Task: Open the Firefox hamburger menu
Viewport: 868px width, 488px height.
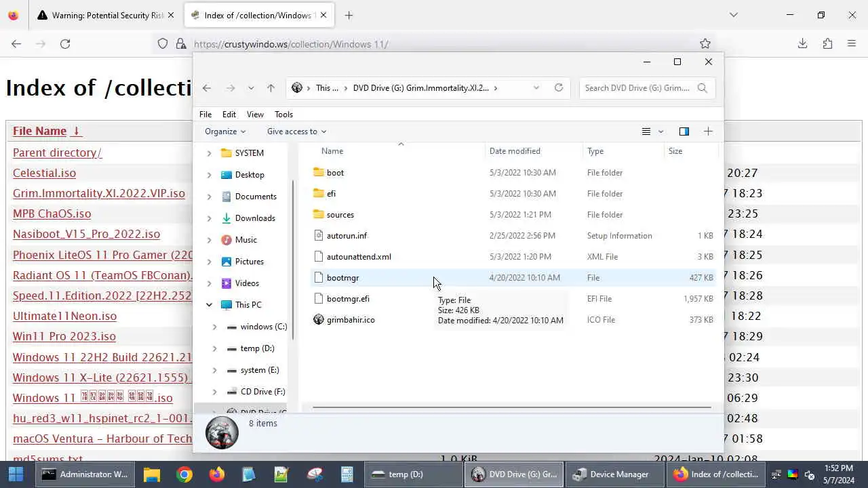Action: tap(852, 43)
